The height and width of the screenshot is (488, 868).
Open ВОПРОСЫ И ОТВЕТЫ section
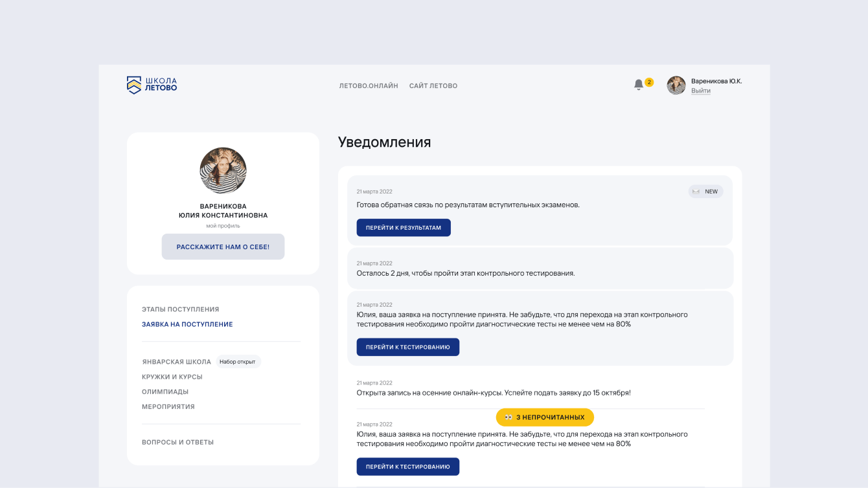point(177,442)
